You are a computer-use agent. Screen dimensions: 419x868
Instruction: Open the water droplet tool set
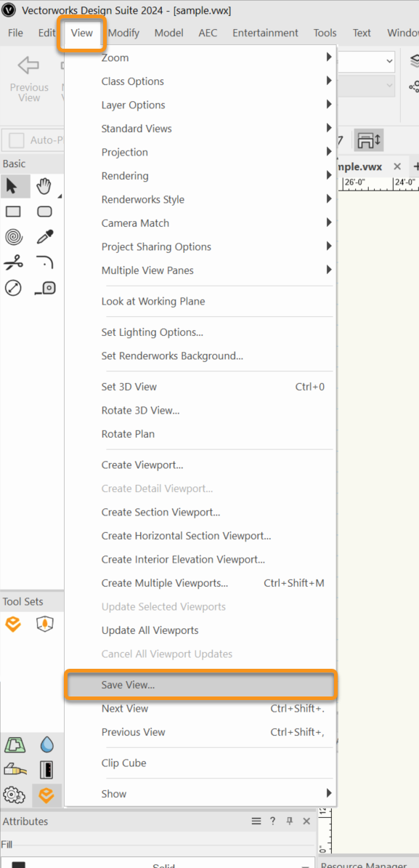[x=46, y=745]
